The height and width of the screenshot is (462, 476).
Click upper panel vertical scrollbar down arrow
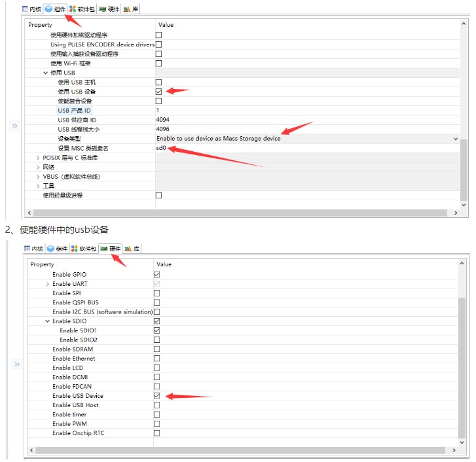click(x=464, y=205)
